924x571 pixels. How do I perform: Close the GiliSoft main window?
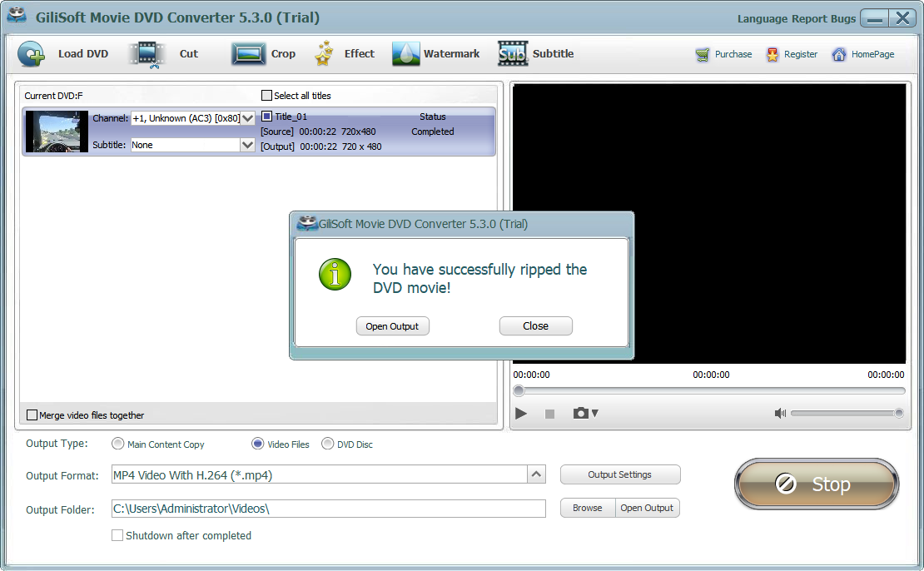tap(902, 18)
